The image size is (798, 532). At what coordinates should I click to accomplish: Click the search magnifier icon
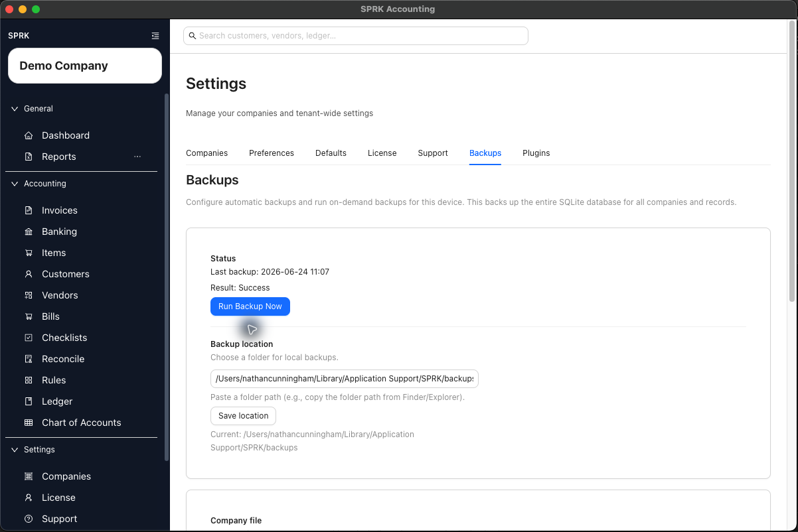(193, 36)
